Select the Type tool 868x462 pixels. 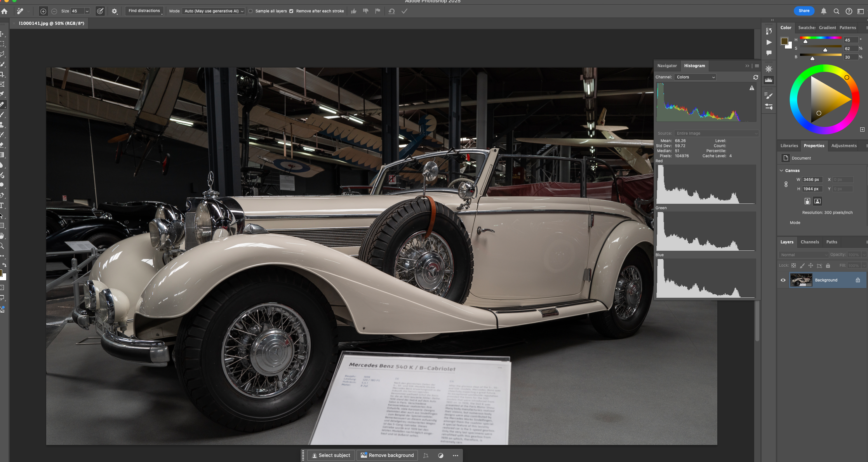click(x=2, y=206)
